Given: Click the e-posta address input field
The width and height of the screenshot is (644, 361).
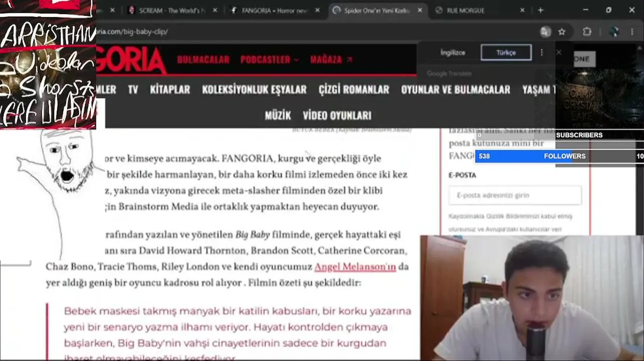Looking at the screenshot, I should (515, 196).
